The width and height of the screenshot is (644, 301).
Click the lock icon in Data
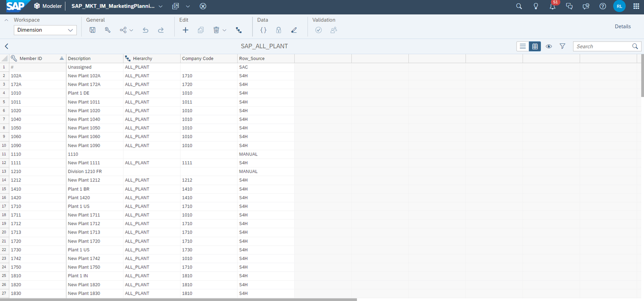coord(279,30)
